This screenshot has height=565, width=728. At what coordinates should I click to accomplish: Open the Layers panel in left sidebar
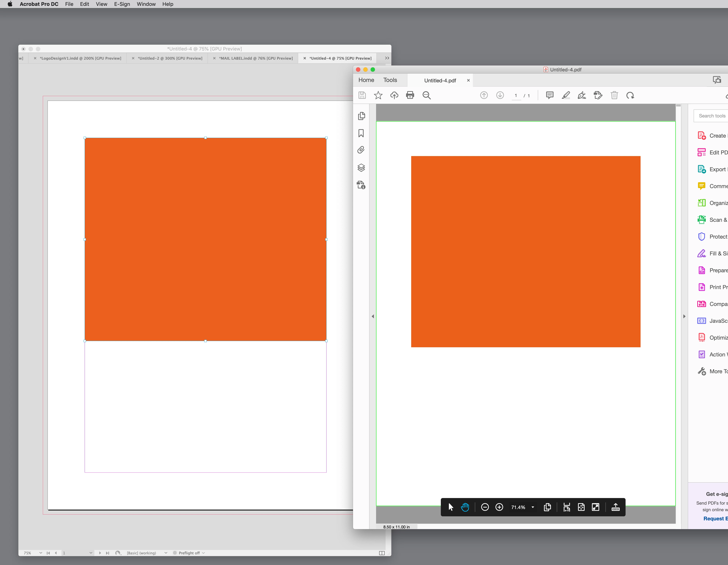point(361,168)
